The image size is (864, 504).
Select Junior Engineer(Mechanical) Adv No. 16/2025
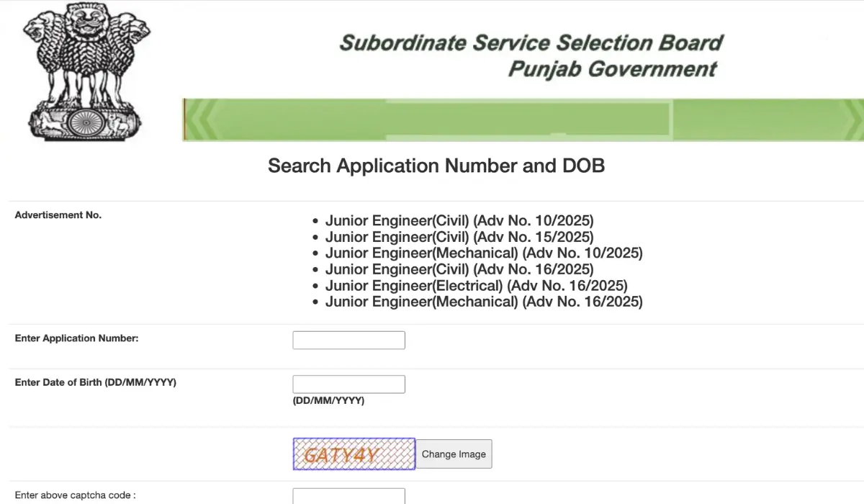pyautogui.click(x=485, y=302)
